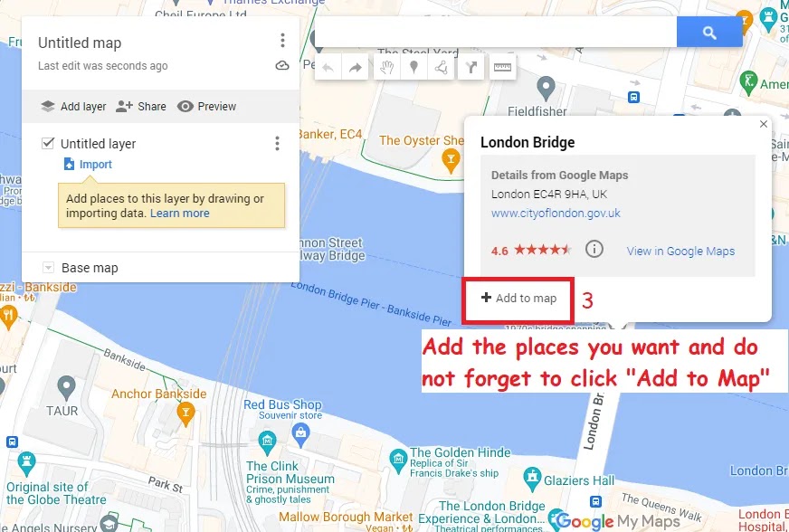Open Untitled map three-dot options menu

pyautogui.click(x=282, y=41)
